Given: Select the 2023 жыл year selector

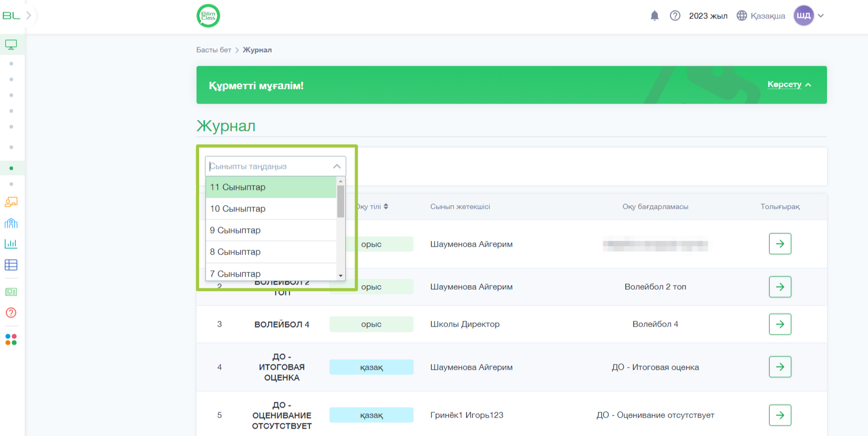Looking at the screenshot, I should pyautogui.click(x=708, y=16).
